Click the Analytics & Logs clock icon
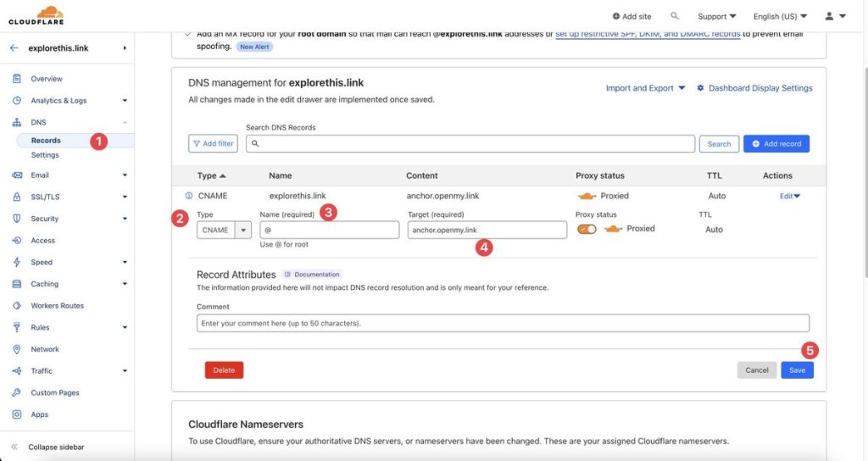The image size is (868, 461). (17, 101)
